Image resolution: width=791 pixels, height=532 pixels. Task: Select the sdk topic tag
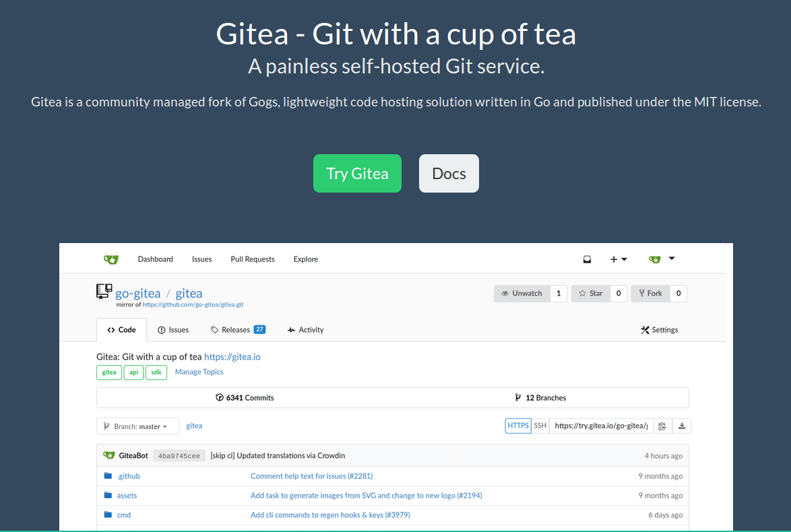coord(156,372)
